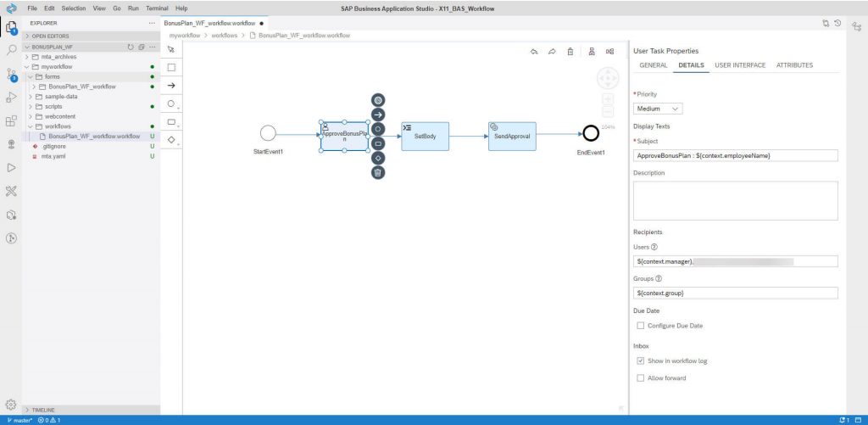Open the Help menu
Image resolution: width=868 pixels, height=425 pixels.
click(x=181, y=8)
